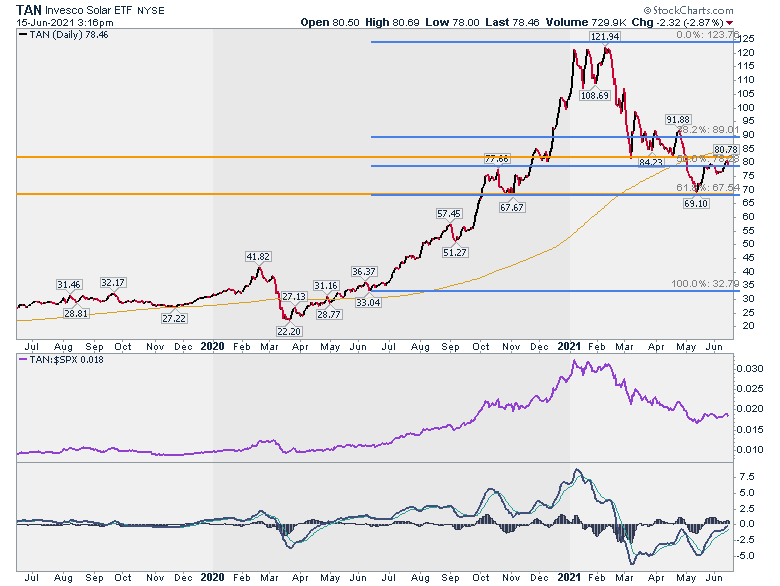Click the Volume 729.9K value
Image resolution: width=780 pixels, height=586 pixels.
point(586,22)
